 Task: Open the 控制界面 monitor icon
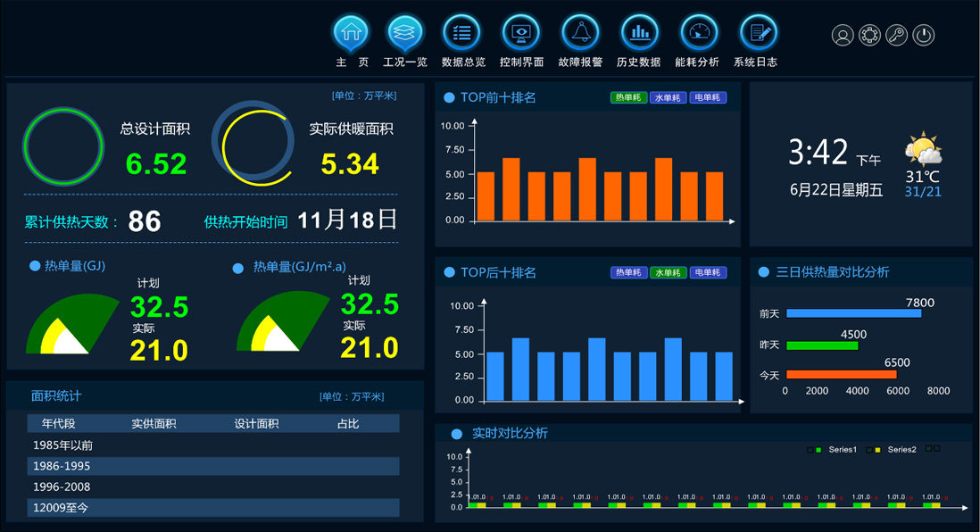pyautogui.click(x=520, y=33)
